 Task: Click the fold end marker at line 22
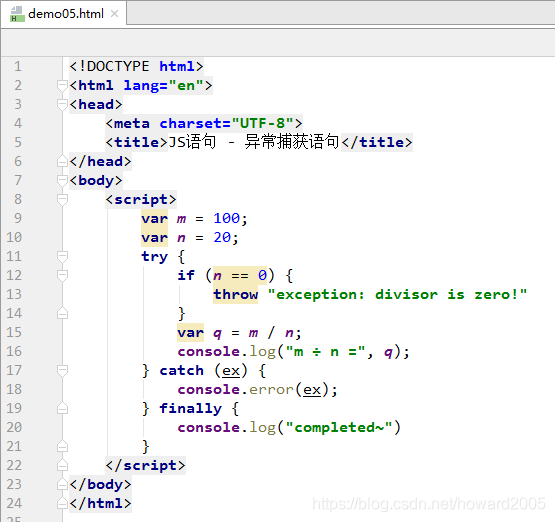coord(62,465)
